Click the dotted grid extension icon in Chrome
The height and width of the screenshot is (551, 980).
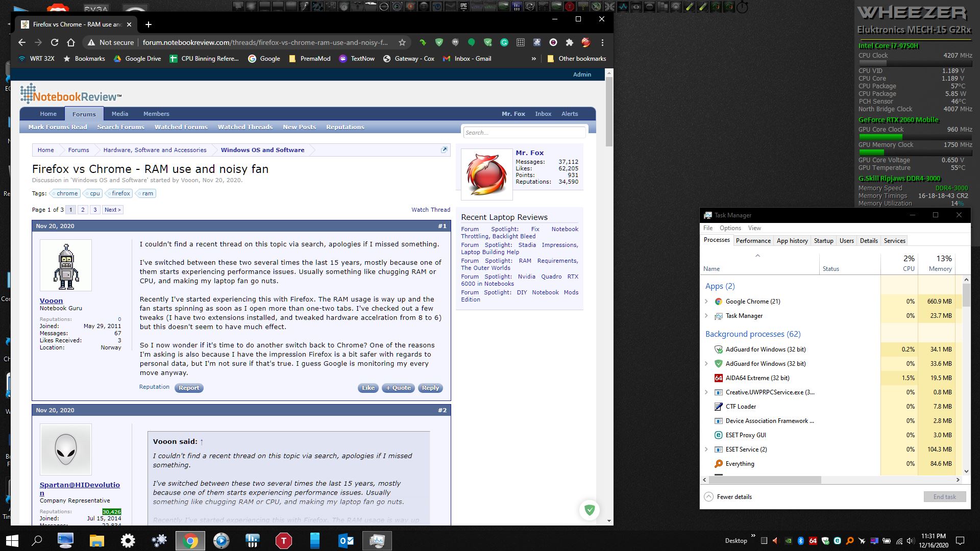coord(521,42)
